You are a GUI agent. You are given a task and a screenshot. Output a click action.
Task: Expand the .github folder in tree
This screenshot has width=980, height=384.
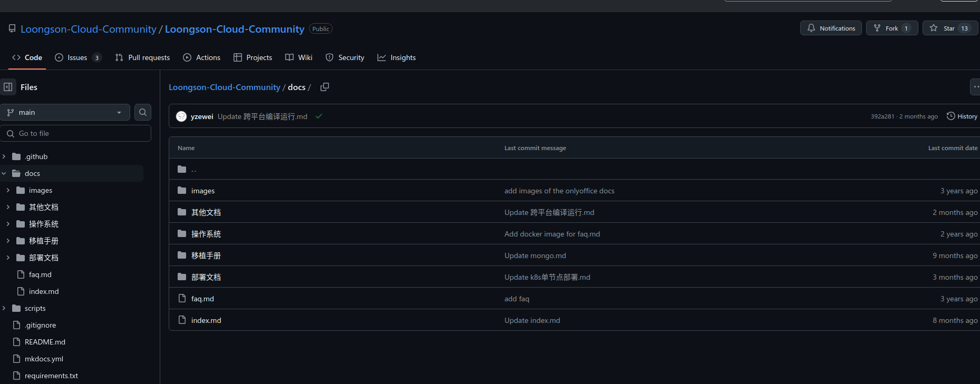tap(4, 156)
